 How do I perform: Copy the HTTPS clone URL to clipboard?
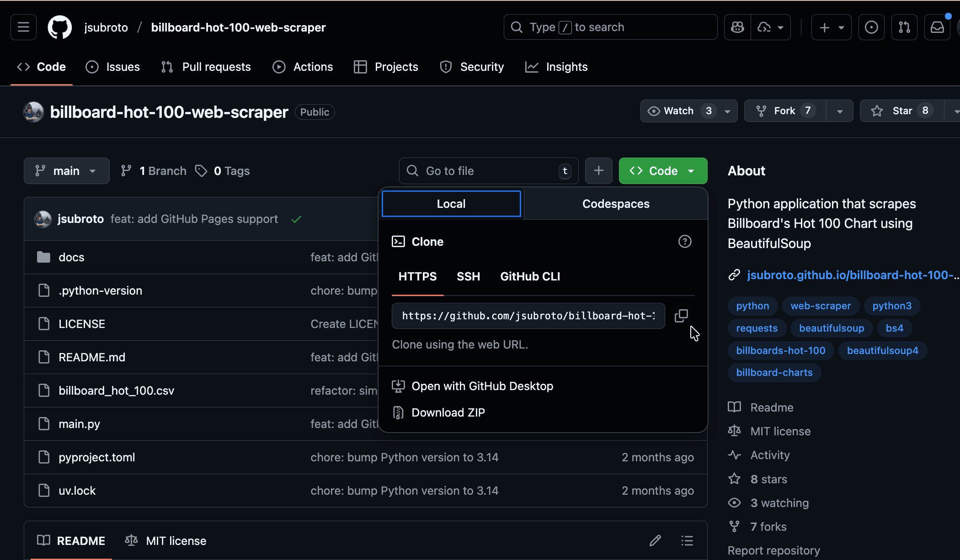pos(681,316)
